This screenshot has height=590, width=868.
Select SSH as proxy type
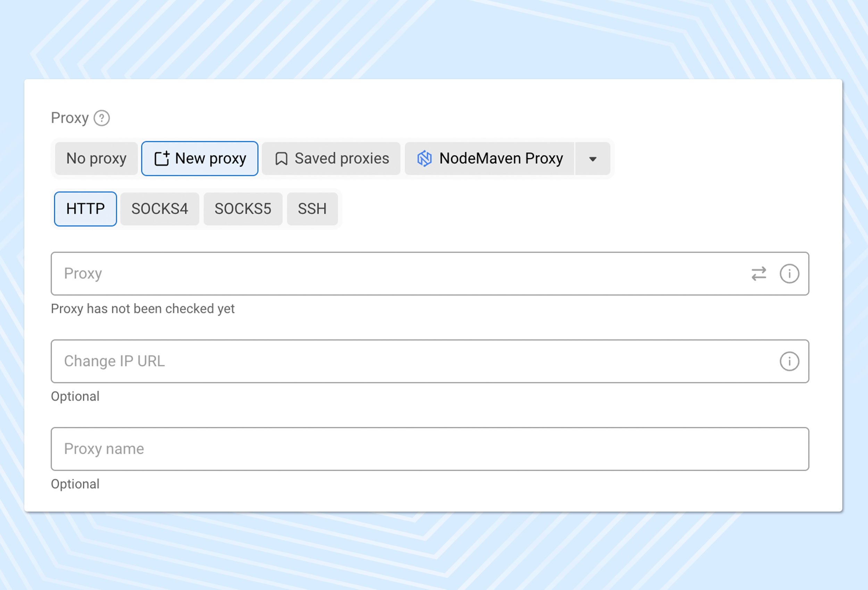[x=312, y=209]
